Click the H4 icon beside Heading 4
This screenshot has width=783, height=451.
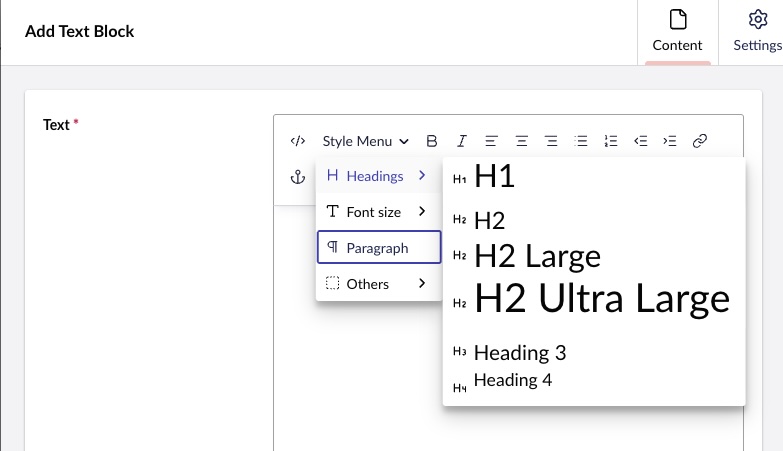point(459,388)
